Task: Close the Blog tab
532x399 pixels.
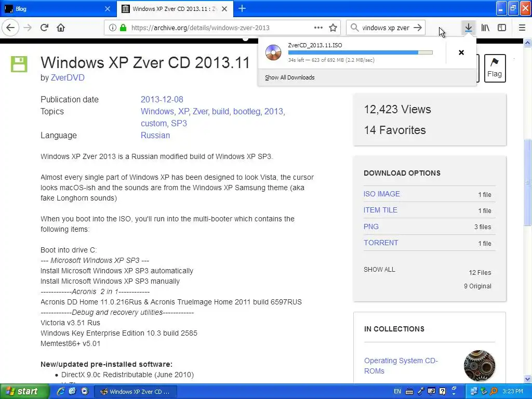Action: click(107, 9)
